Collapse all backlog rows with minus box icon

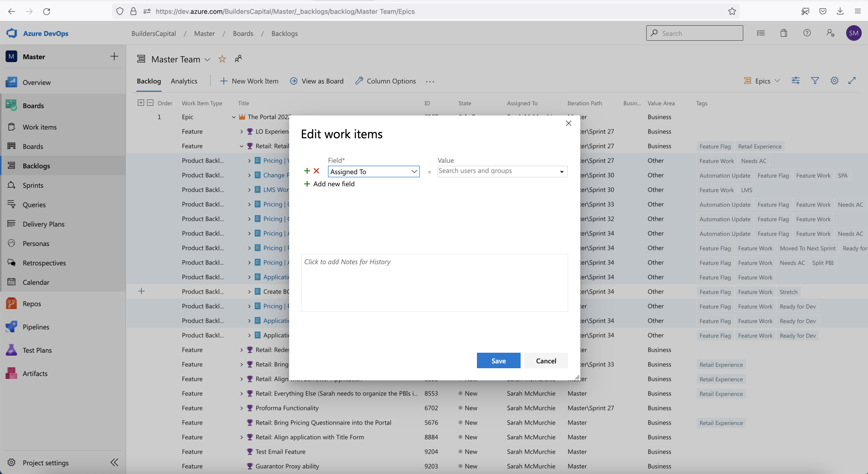coord(150,103)
